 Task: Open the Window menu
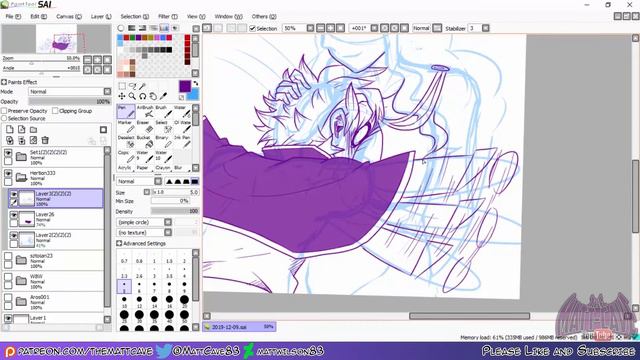pyautogui.click(x=228, y=16)
